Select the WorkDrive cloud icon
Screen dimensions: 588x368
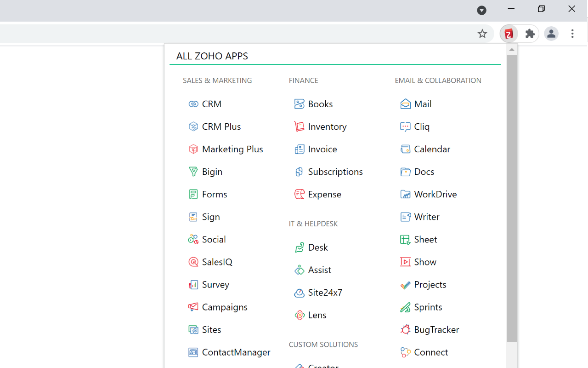point(405,194)
